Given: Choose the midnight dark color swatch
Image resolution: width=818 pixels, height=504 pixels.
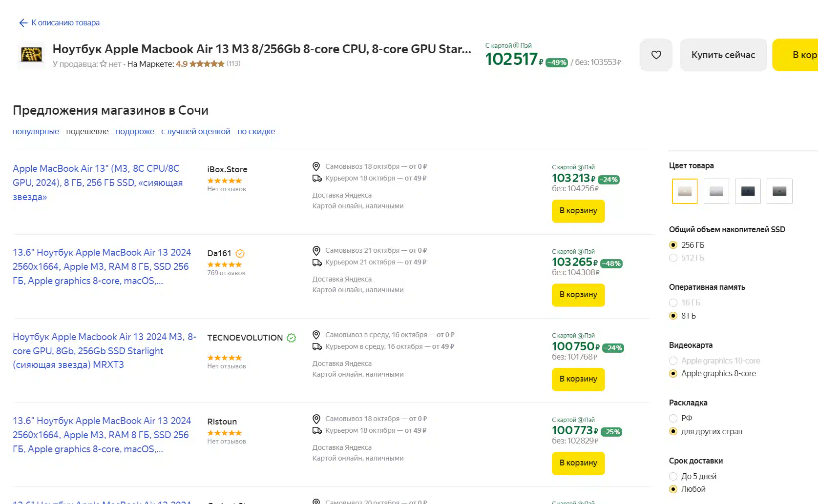Looking at the screenshot, I should click(748, 191).
